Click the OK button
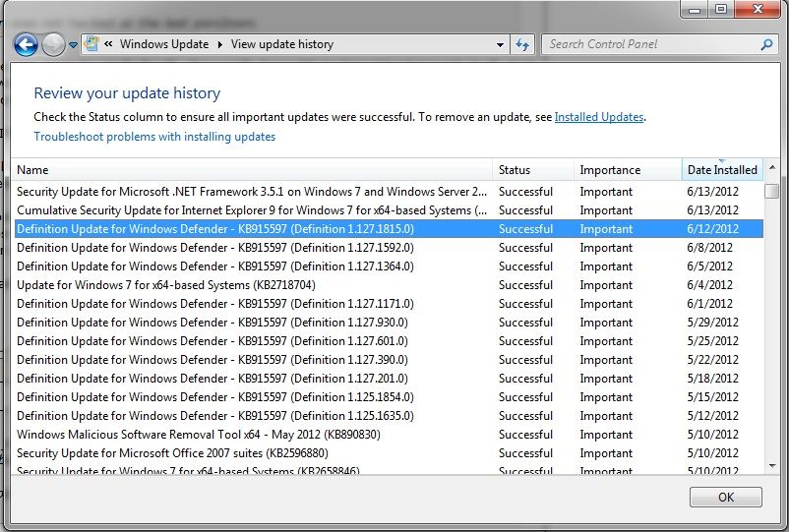Viewport: 789px width, 532px height. pos(726,498)
